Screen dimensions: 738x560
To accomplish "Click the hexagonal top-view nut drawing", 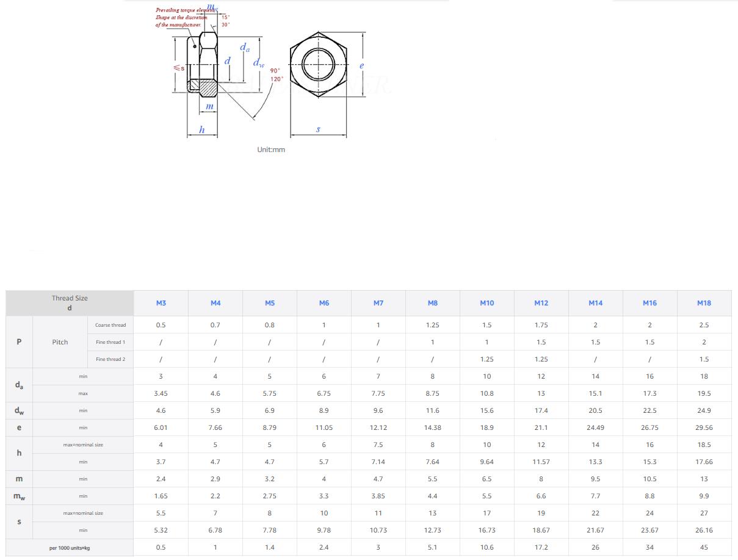I will point(318,64).
